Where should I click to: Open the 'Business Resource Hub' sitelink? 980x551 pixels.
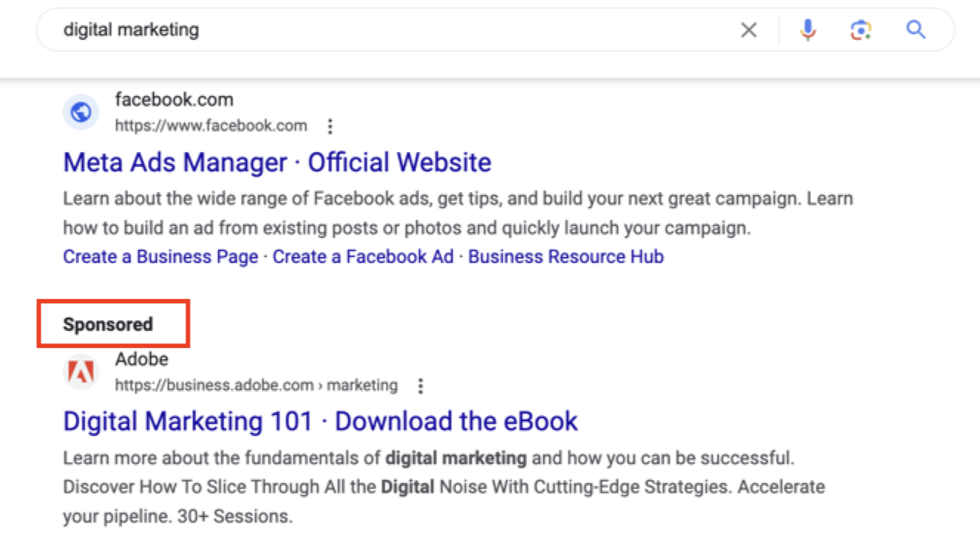(x=566, y=256)
